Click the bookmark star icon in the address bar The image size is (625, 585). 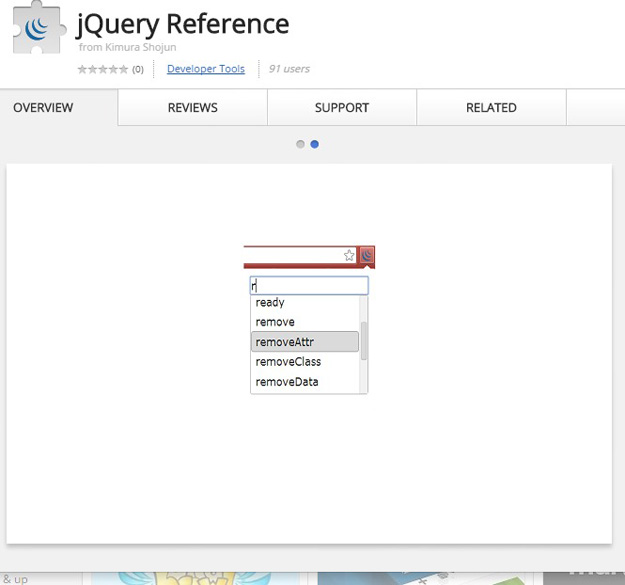[x=349, y=255]
